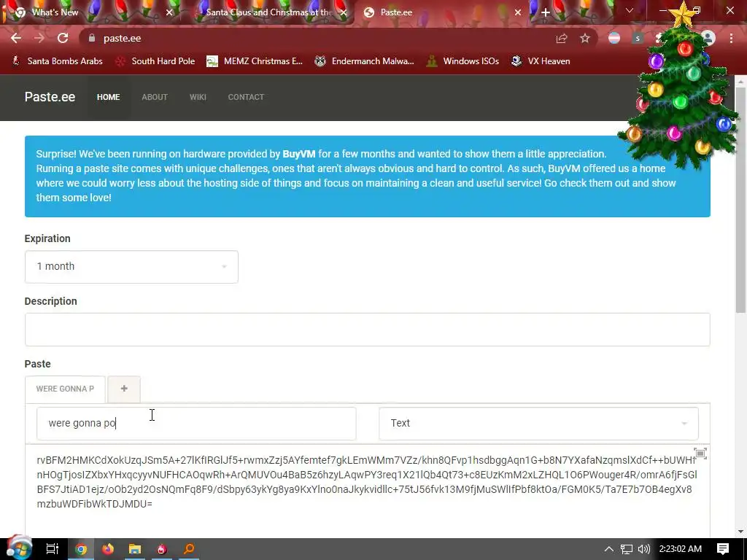
Task: Open Task View on the taskbar
Action: pos(53,549)
